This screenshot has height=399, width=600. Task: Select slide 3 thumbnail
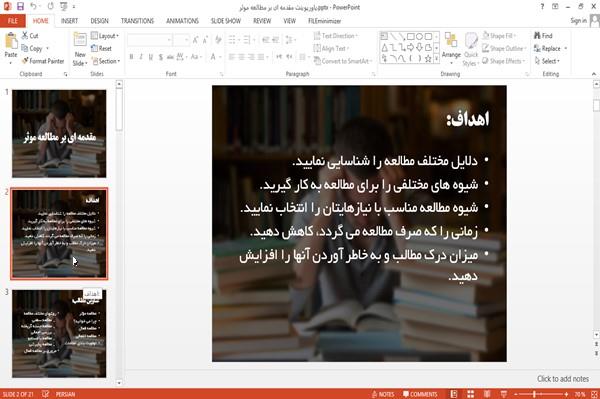tap(59, 333)
